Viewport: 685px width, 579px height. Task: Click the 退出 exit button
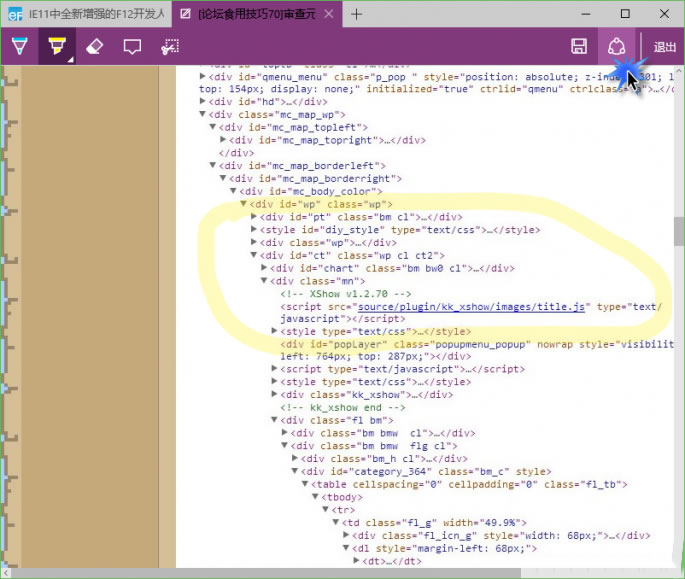pos(664,47)
